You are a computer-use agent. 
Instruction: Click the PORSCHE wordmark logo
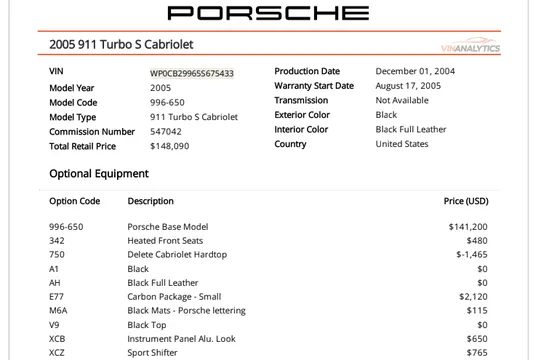(x=268, y=13)
